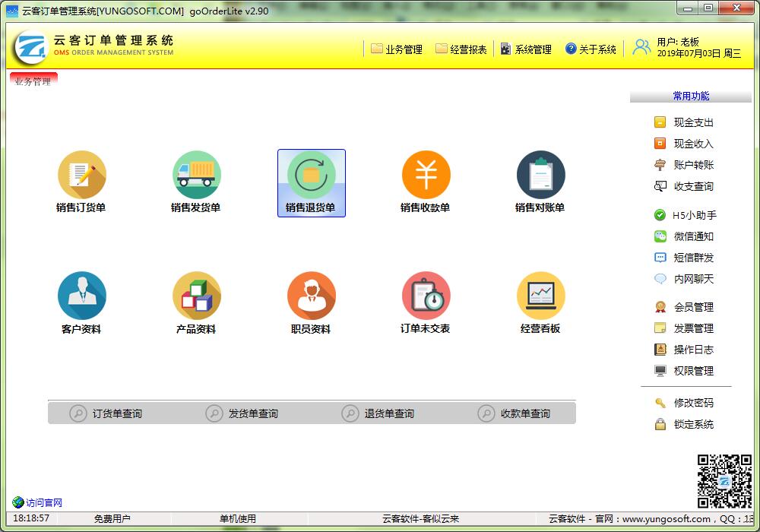Select the red 业务管理 tab
This screenshot has height=532, width=760.
33,81
